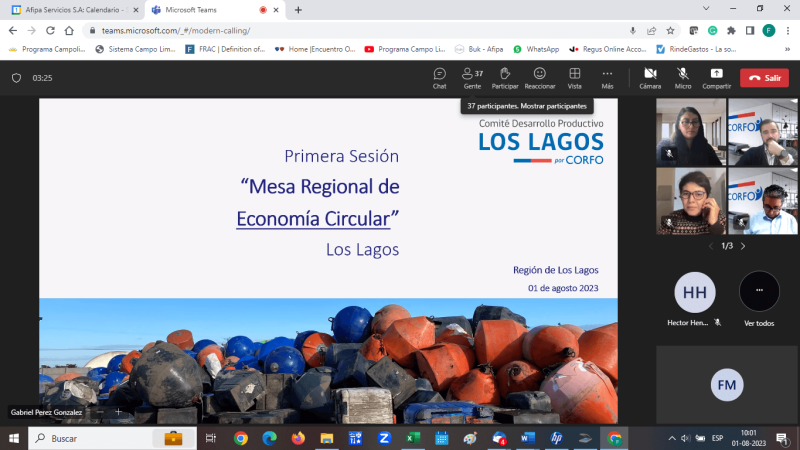Go to next participant video page
The width and height of the screenshot is (800, 450).
[743, 246]
